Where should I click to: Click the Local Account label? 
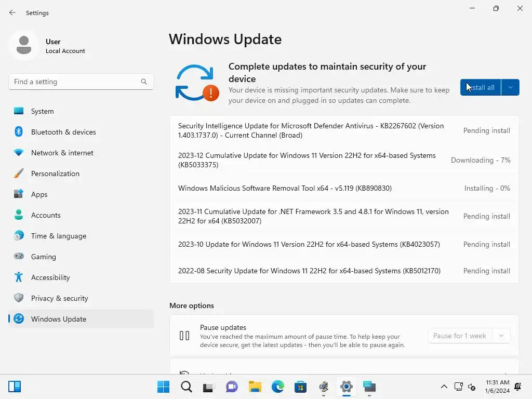point(65,51)
